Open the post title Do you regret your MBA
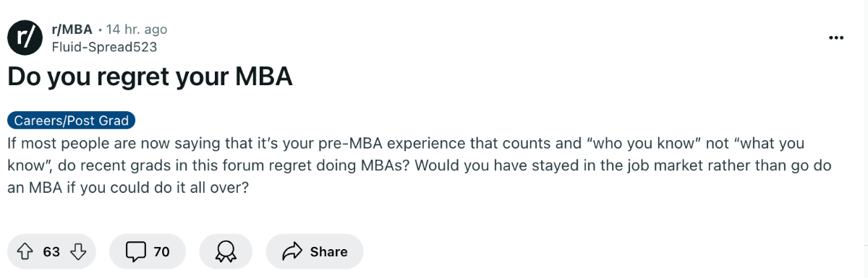The width and height of the screenshot is (868, 278). [x=150, y=77]
